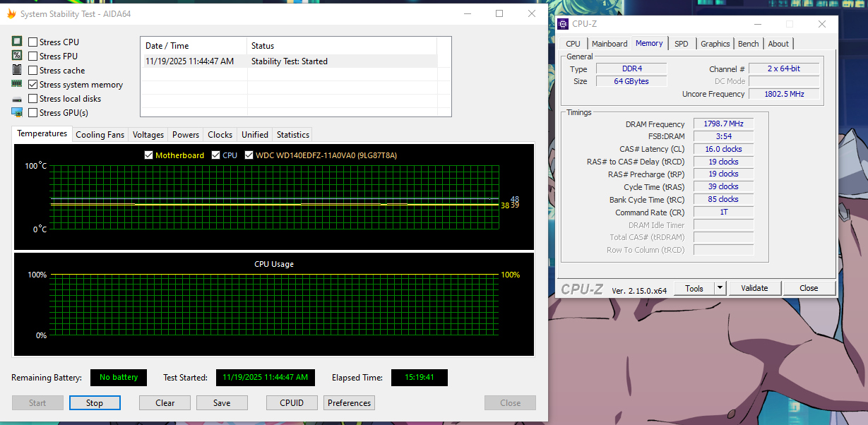Maximize the AIDA64 System Stability Test window
Image resolution: width=868 pixels, height=425 pixels.
click(499, 13)
